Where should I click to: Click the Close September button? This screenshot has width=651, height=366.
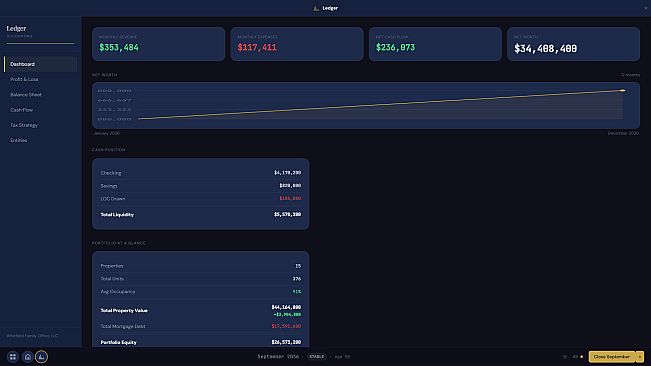click(612, 356)
